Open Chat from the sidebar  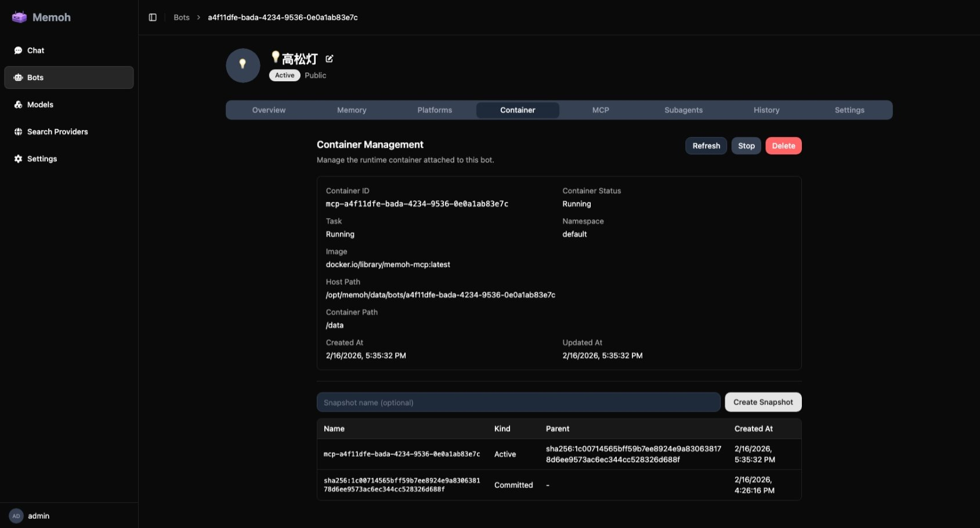click(x=35, y=50)
